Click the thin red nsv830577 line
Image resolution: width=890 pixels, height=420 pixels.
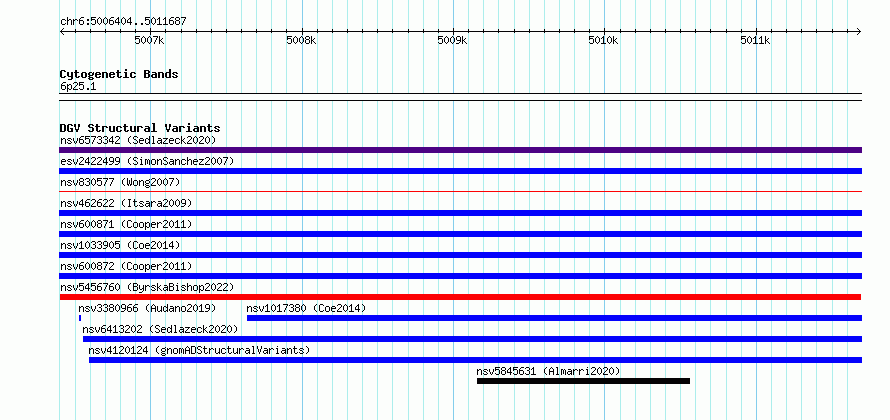(460, 192)
